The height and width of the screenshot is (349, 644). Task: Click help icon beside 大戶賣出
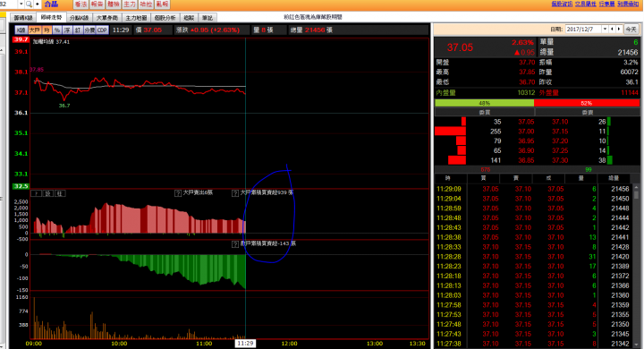(x=178, y=193)
